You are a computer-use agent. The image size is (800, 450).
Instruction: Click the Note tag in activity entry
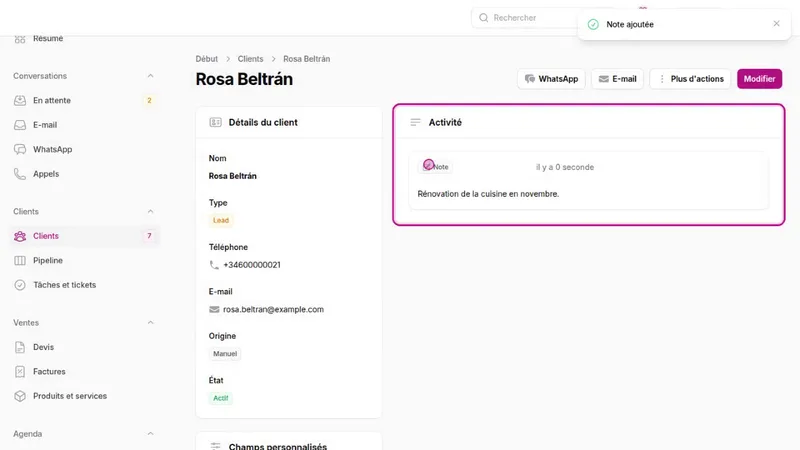tap(435, 167)
